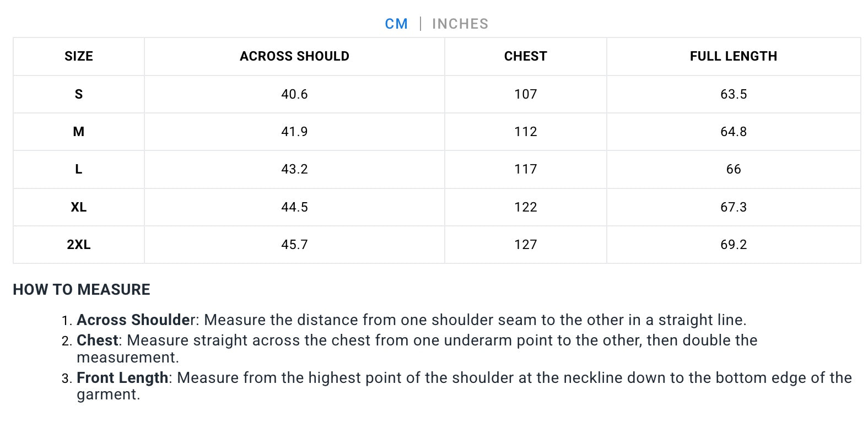Click the 69.2 full length value for 2XL

tap(733, 245)
